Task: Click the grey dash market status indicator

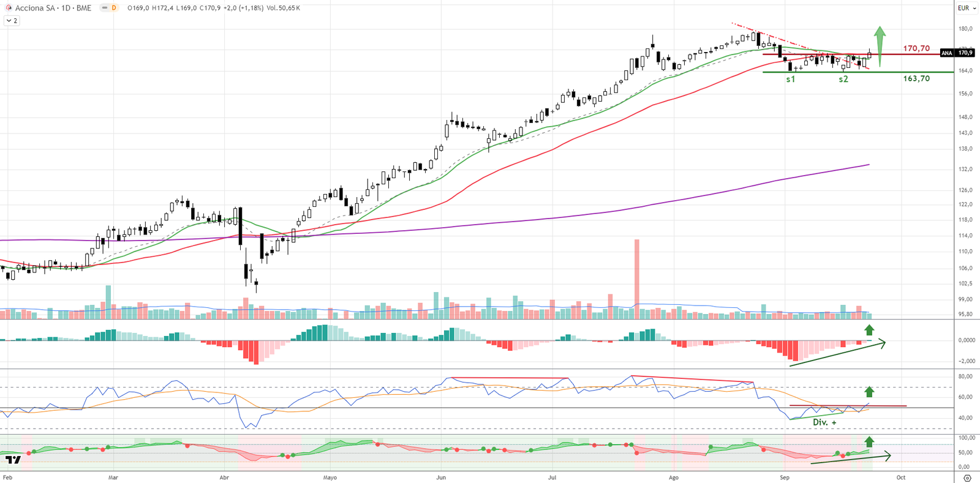Action: point(104,8)
